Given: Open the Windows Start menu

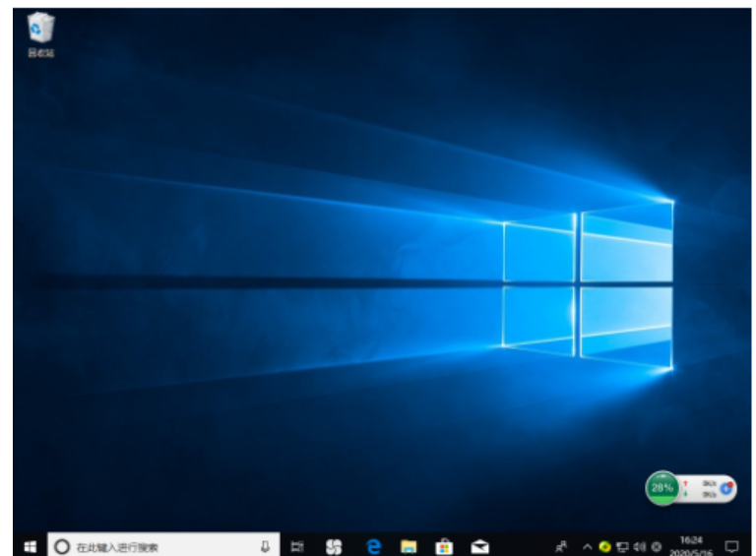Looking at the screenshot, I should click(31, 546).
